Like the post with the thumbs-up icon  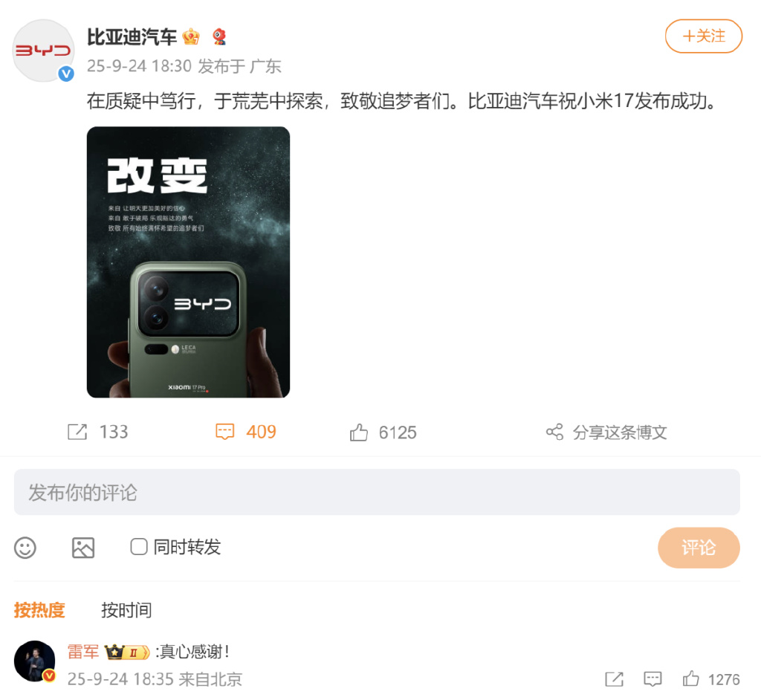359,432
